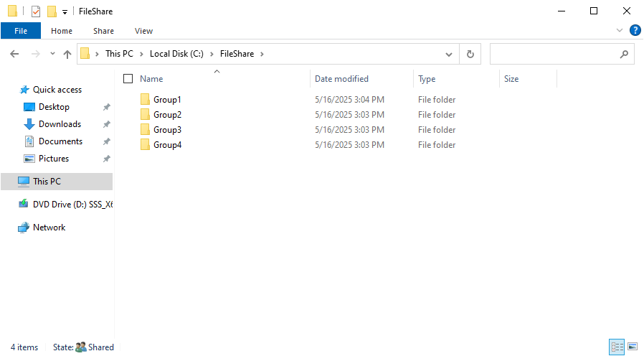Switch to the View ribbon tab
This screenshot has width=644, height=356.
point(143,31)
